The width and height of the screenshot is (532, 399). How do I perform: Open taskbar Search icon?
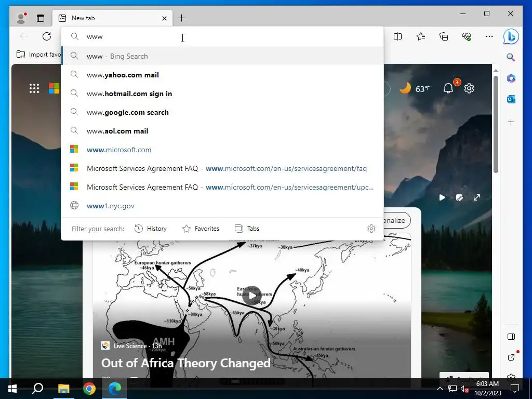[37, 389]
